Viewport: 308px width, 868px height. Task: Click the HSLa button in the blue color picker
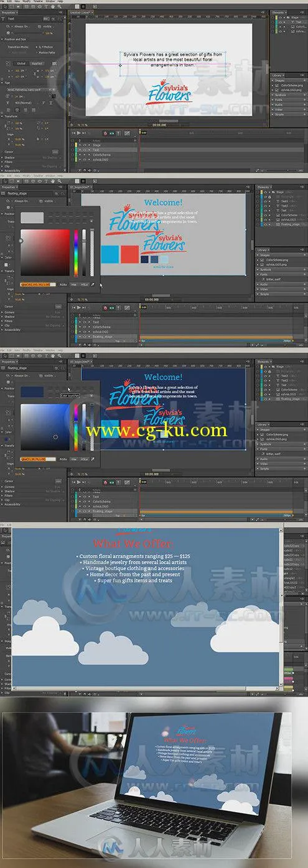(84, 459)
